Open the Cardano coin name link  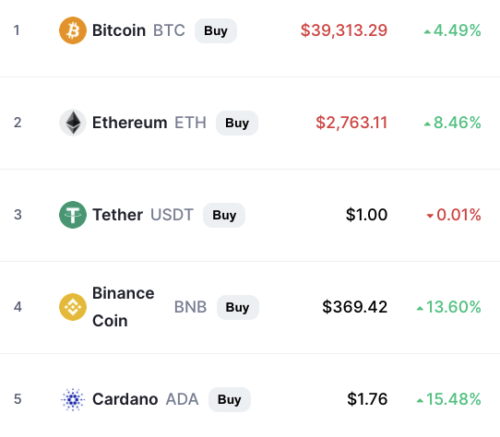tap(125, 399)
